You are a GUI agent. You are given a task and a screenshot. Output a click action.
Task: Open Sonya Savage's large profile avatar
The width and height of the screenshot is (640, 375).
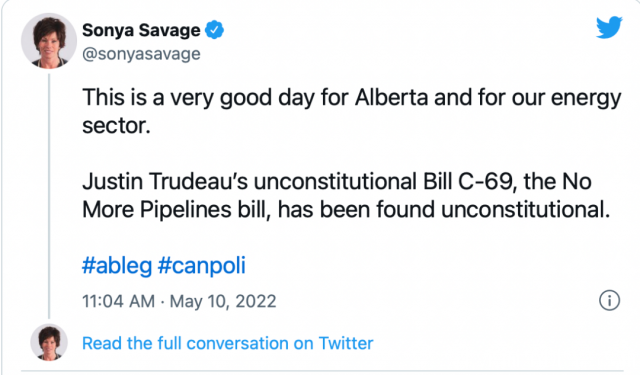(x=49, y=41)
